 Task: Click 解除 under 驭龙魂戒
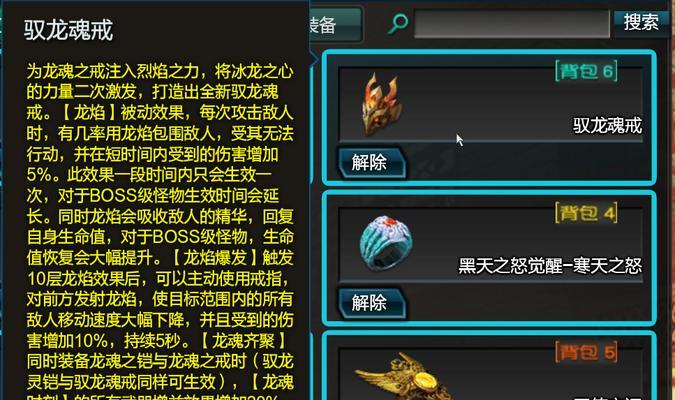(x=371, y=163)
